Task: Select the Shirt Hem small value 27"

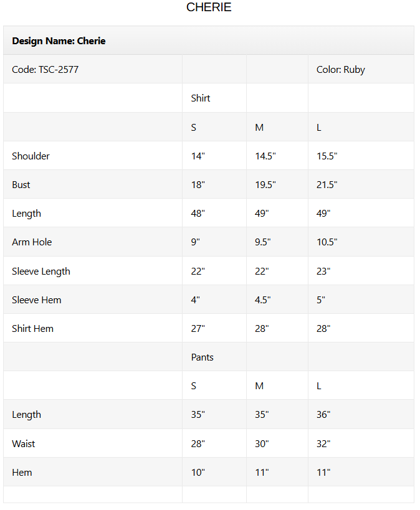Action: tap(198, 329)
